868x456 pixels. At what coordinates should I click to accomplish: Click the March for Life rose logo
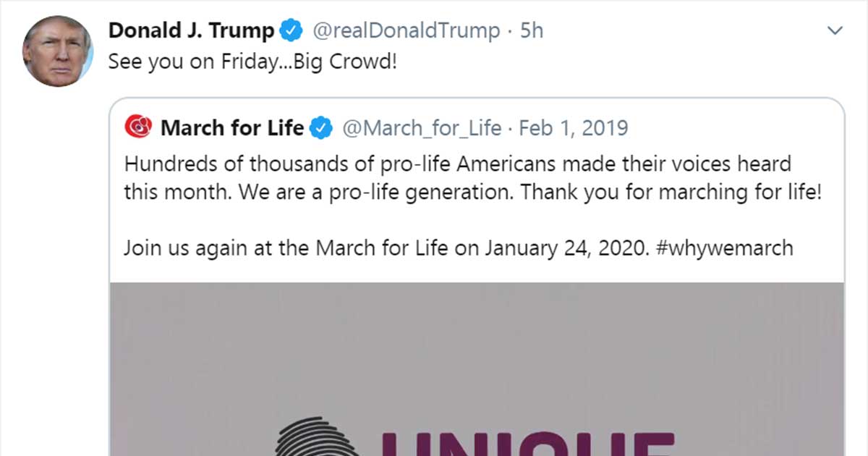tap(137, 128)
